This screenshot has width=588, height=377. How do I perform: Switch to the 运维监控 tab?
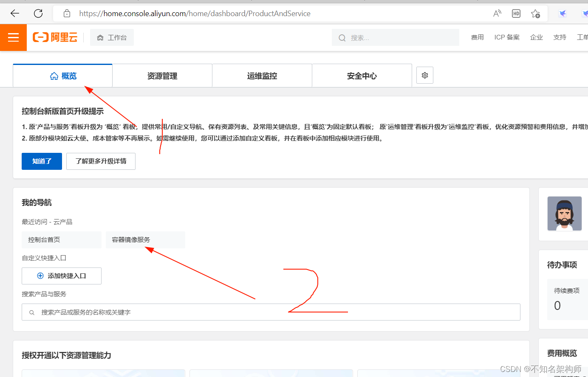[x=262, y=76]
